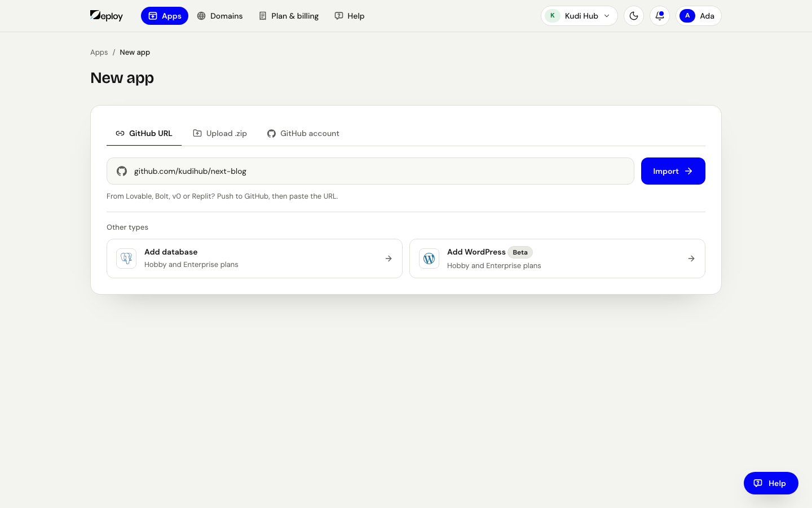Image resolution: width=812 pixels, height=508 pixels.
Task: Click the PostgreSQL database icon
Action: pos(126,259)
